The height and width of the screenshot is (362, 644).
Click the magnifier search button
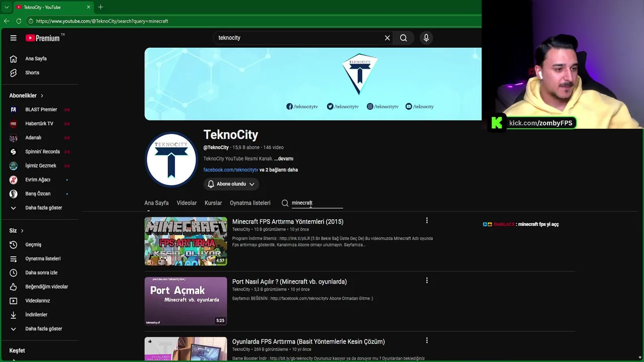click(404, 38)
